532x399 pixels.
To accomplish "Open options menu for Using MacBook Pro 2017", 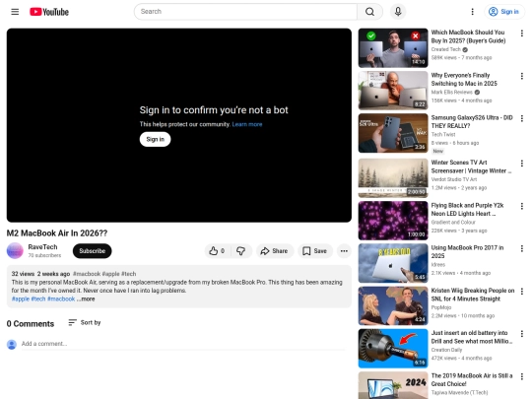I will click(x=522, y=248).
